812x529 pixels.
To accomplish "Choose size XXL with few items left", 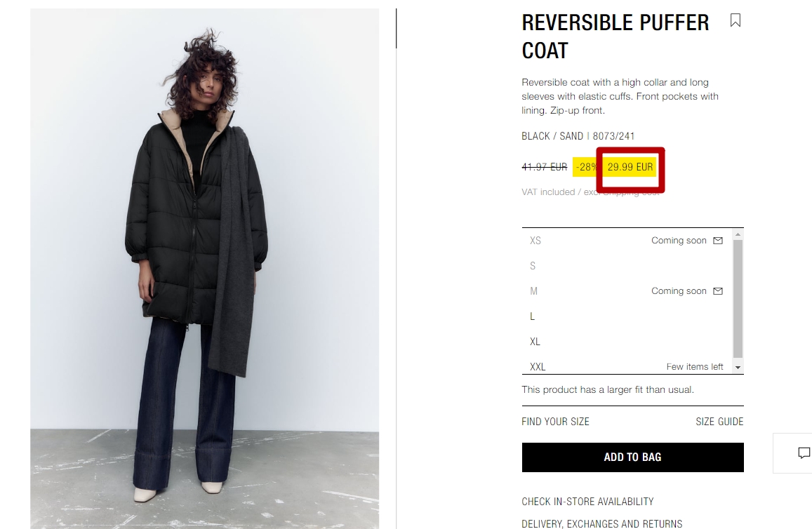I will pos(626,366).
